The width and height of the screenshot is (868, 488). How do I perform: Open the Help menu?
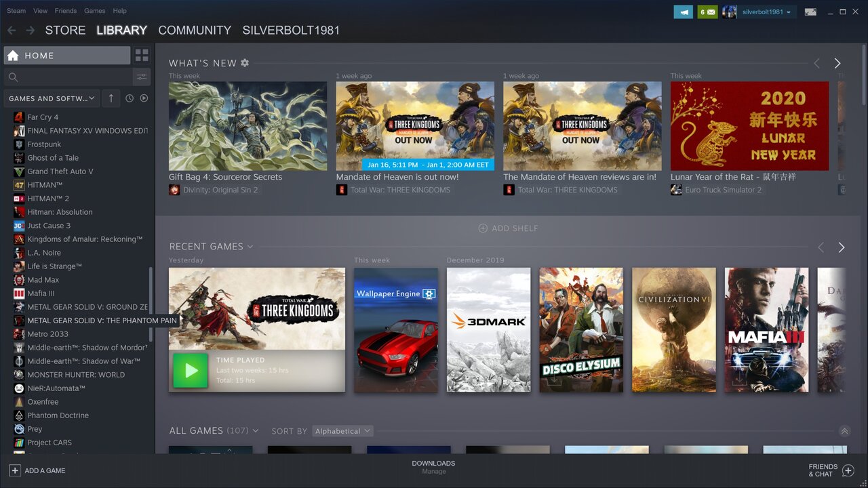(119, 11)
